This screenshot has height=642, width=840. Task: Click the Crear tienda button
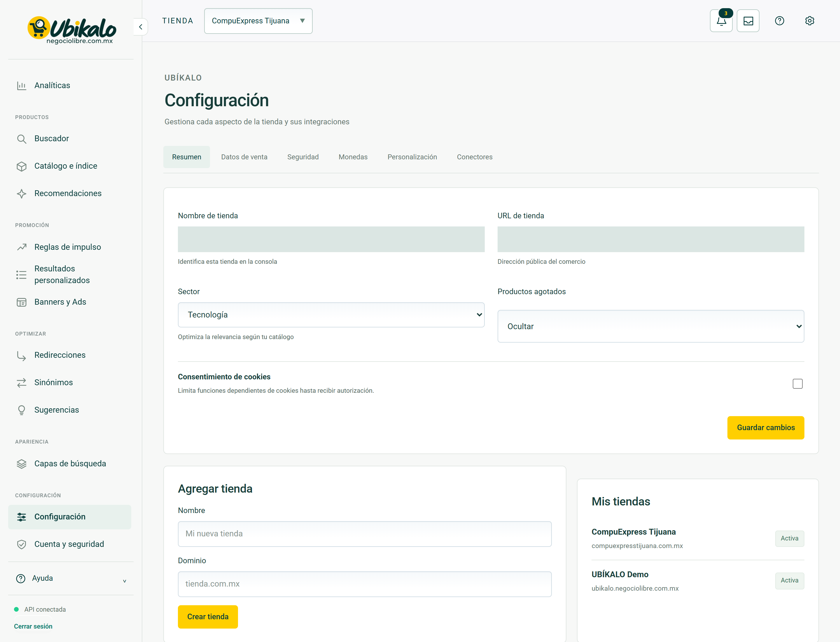click(208, 617)
